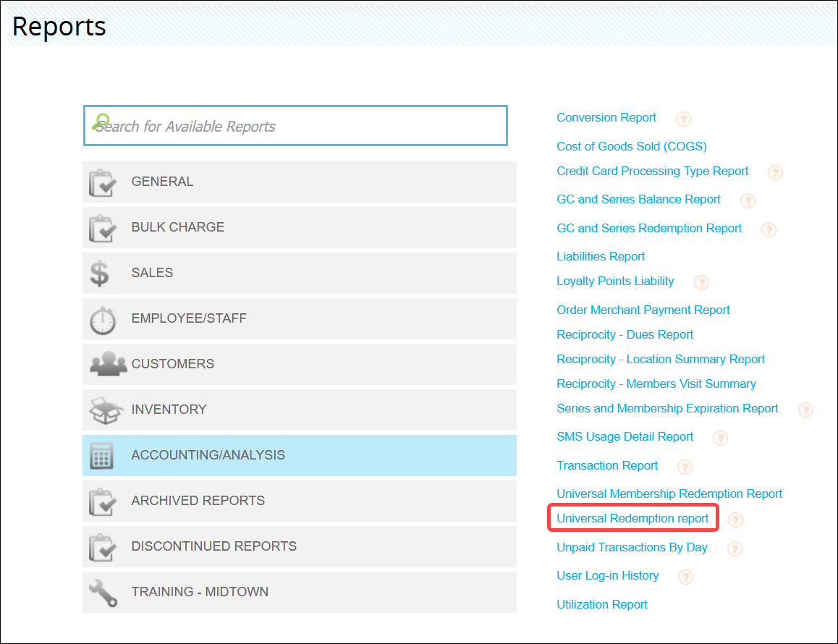This screenshot has height=644, width=838.
Task: Open the Cost of Goods Sold (COGS) report
Action: (631, 146)
